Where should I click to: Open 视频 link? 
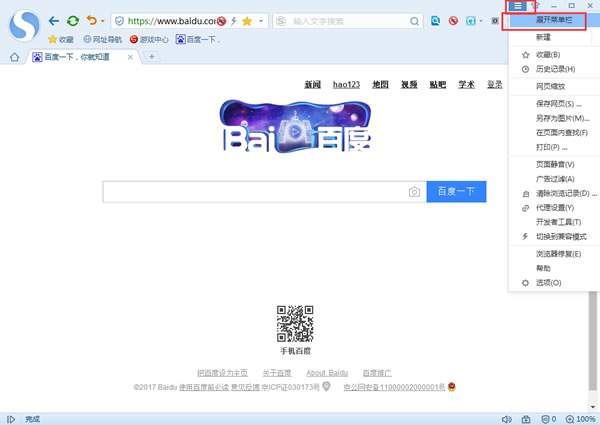409,85
